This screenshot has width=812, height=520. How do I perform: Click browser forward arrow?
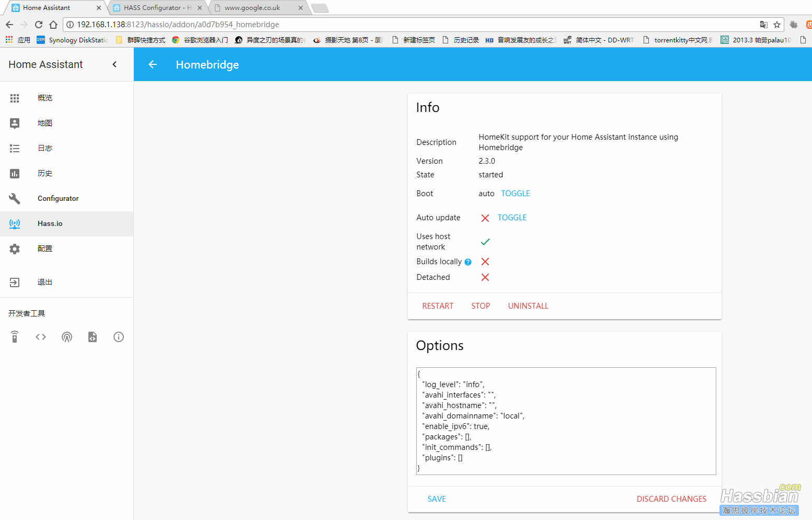point(24,25)
